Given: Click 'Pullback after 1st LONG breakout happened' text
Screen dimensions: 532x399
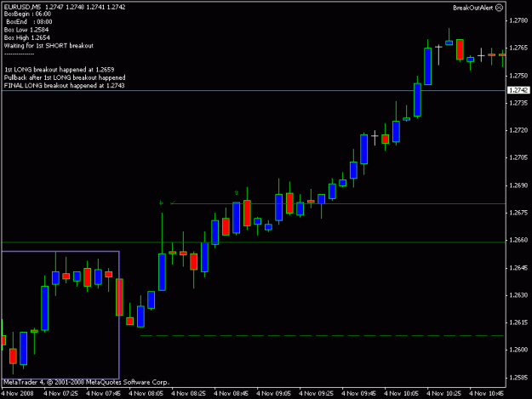Looking at the screenshot, I should point(65,77).
